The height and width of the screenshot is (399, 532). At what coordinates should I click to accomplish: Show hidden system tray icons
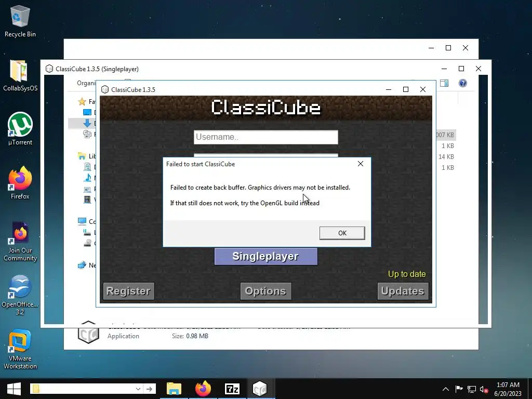(445, 389)
